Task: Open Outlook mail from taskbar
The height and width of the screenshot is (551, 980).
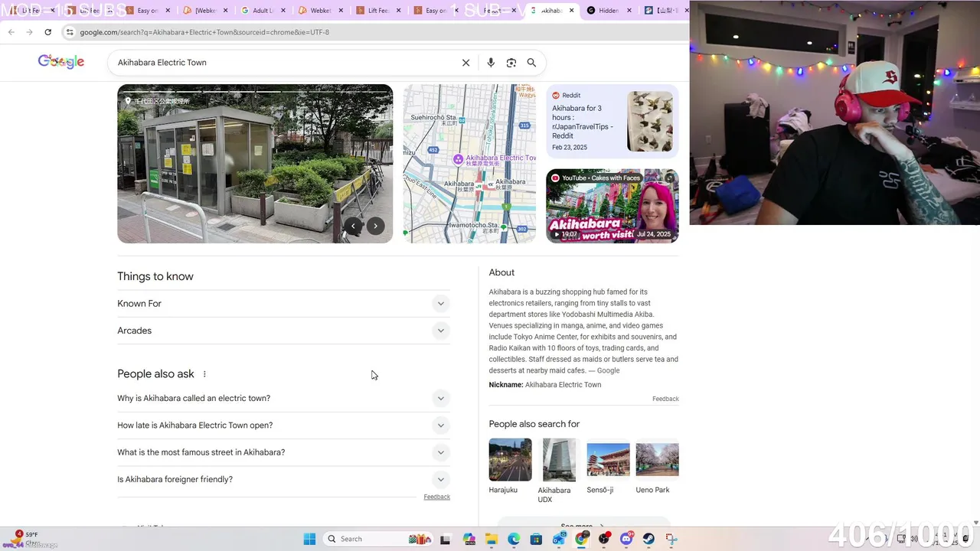Action: (x=559, y=539)
